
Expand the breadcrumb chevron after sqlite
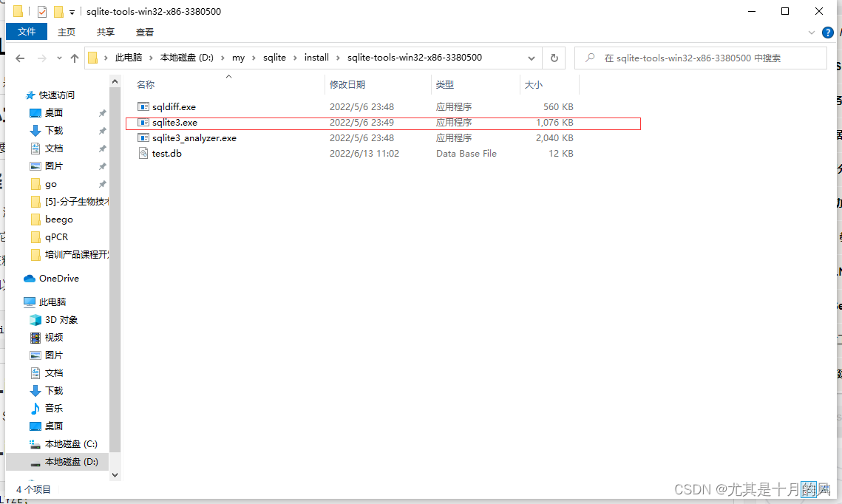pos(295,58)
